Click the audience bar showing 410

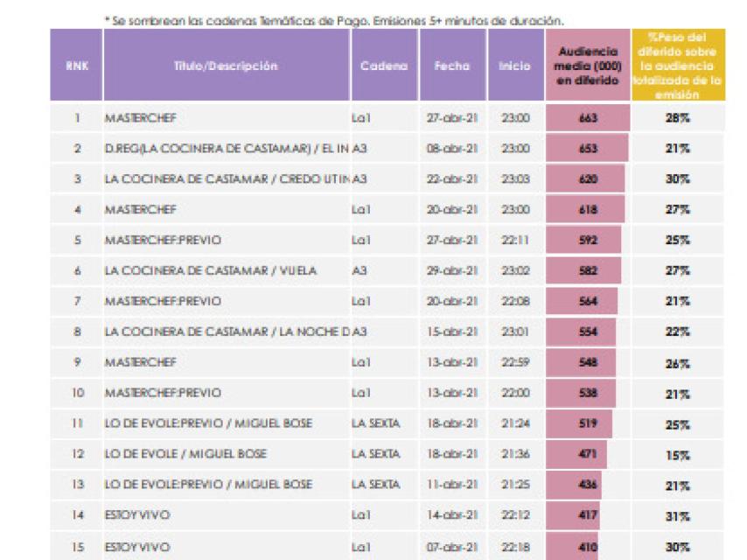point(573,547)
